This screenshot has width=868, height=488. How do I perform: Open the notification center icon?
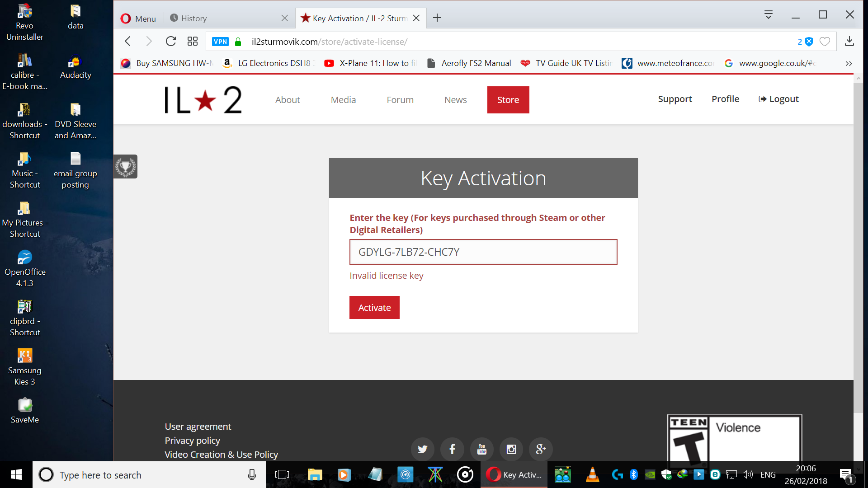(846, 475)
